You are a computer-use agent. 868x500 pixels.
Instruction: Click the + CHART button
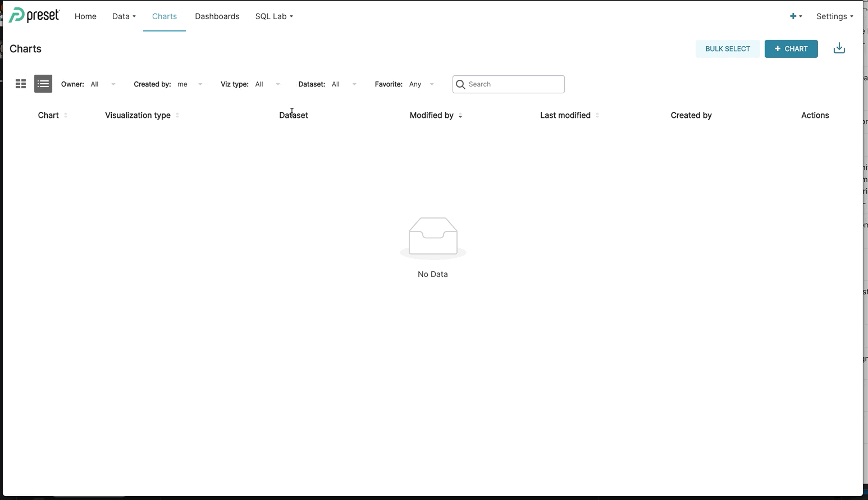tap(791, 49)
